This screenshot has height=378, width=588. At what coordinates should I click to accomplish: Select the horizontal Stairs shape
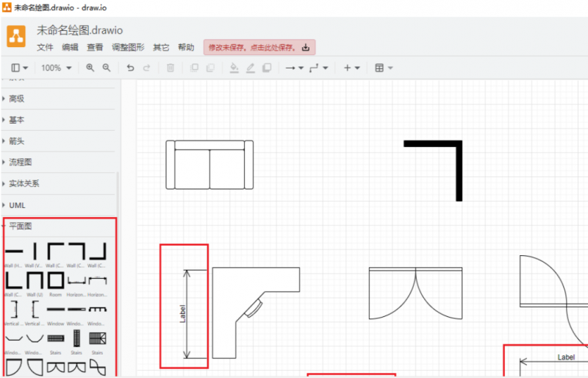tap(56, 338)
